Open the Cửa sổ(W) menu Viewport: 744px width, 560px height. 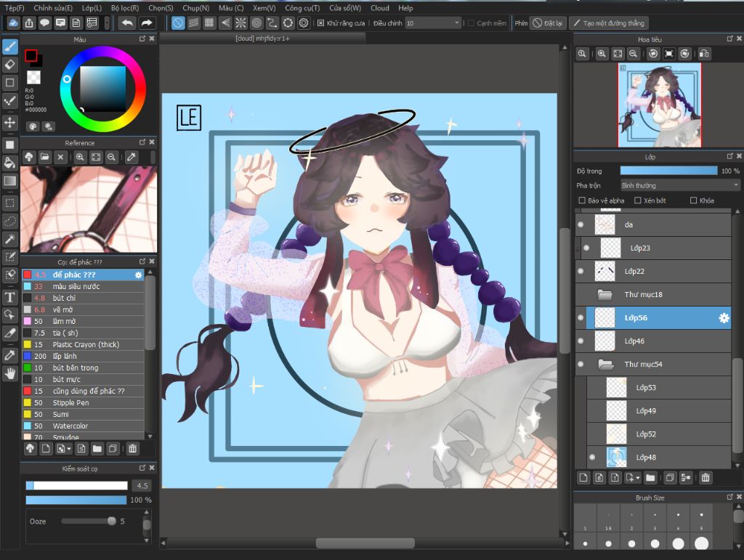[345, 8]
